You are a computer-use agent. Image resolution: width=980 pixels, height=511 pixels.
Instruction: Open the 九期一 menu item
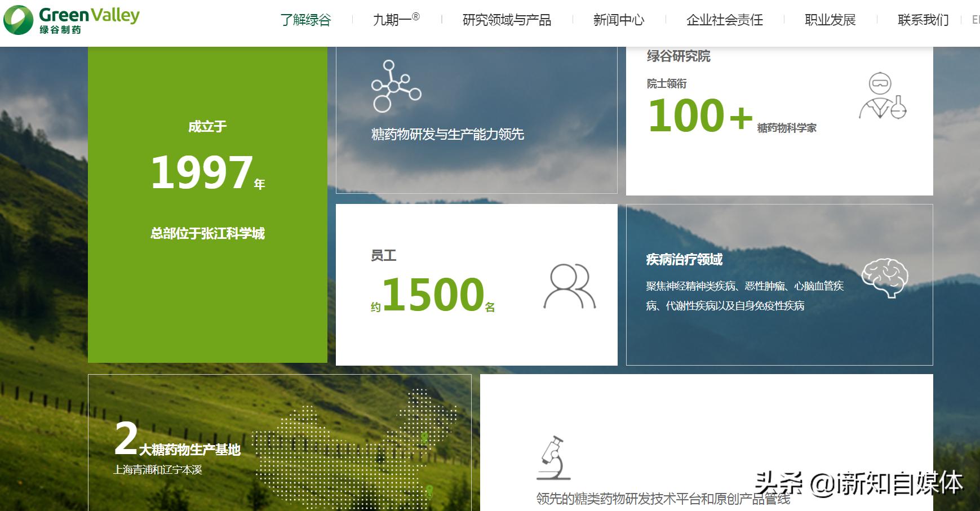(x=396, y=20)
